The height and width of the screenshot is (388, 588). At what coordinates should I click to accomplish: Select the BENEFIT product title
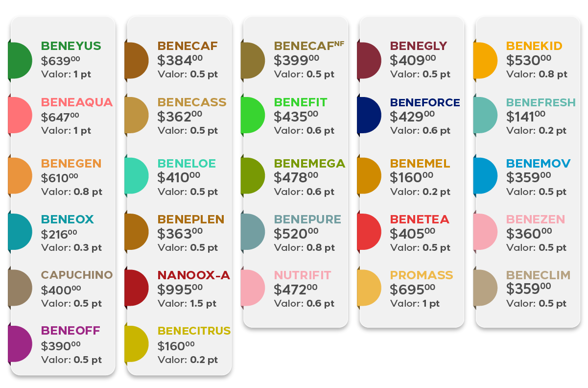(x=300, y=102)
